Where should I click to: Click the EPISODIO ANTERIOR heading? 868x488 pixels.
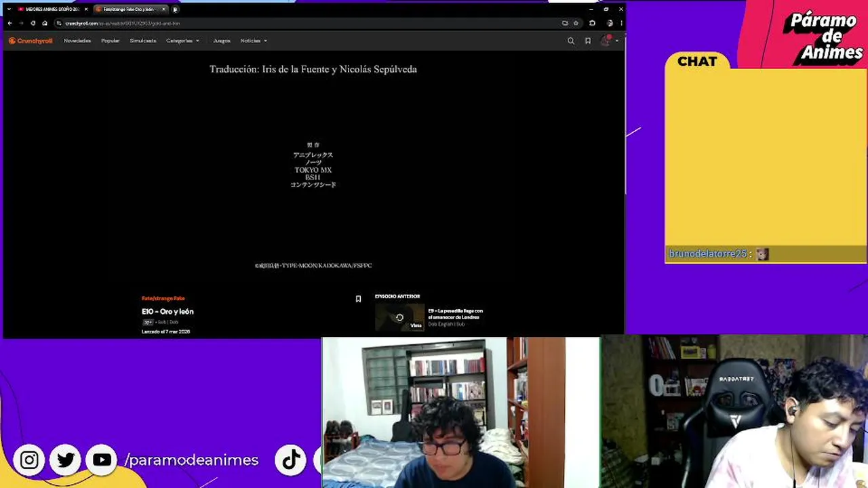[x=397, y=297]
